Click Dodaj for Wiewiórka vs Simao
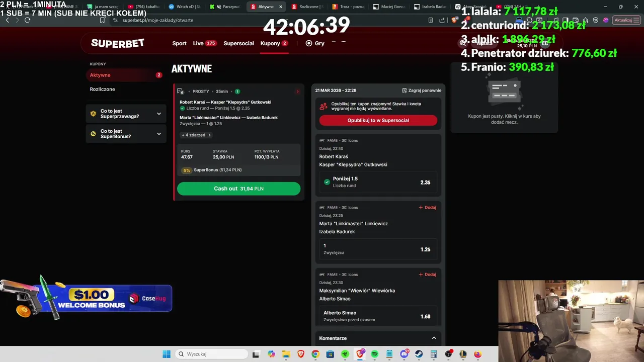Screen dimensions: 644x362 pos(427,275)
